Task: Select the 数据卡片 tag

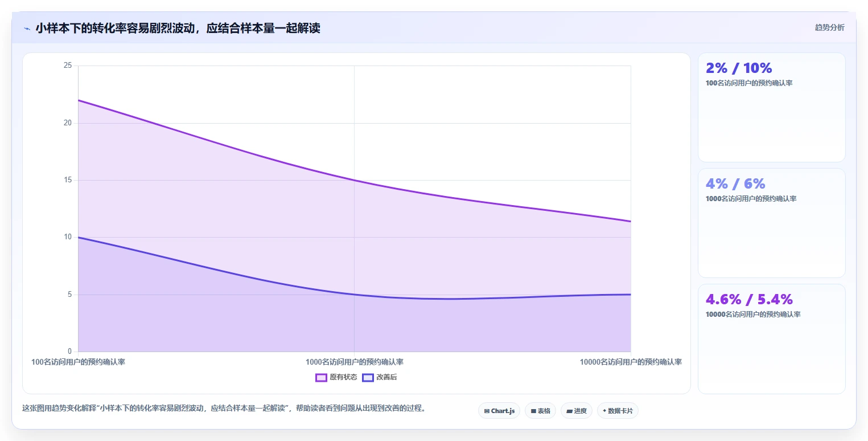Action: click(618, 411)
